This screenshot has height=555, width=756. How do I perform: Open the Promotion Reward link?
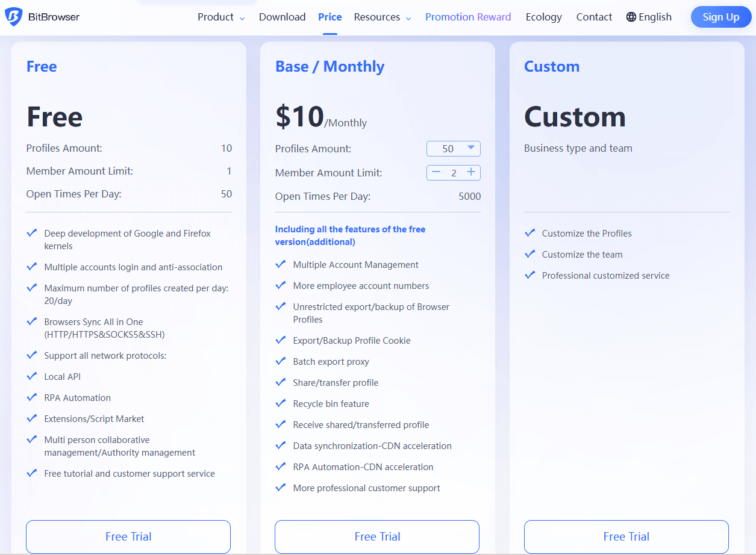[x=468, y=17]
